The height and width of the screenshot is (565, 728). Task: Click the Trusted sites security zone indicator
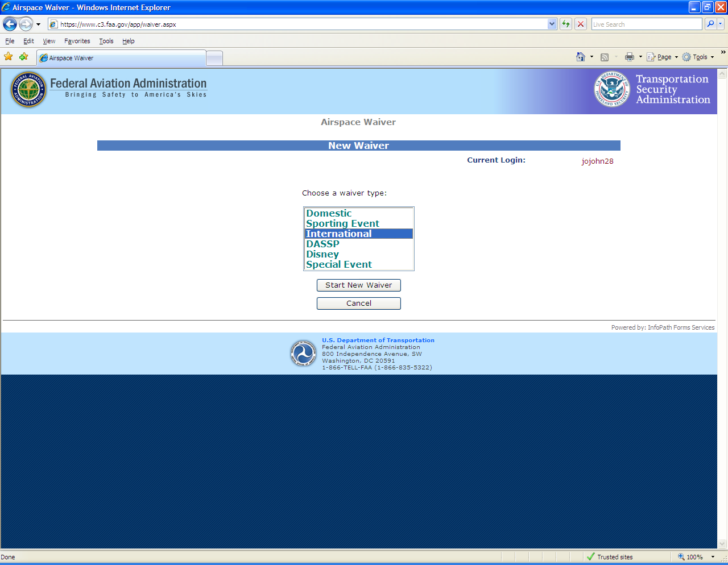(610, 557)
